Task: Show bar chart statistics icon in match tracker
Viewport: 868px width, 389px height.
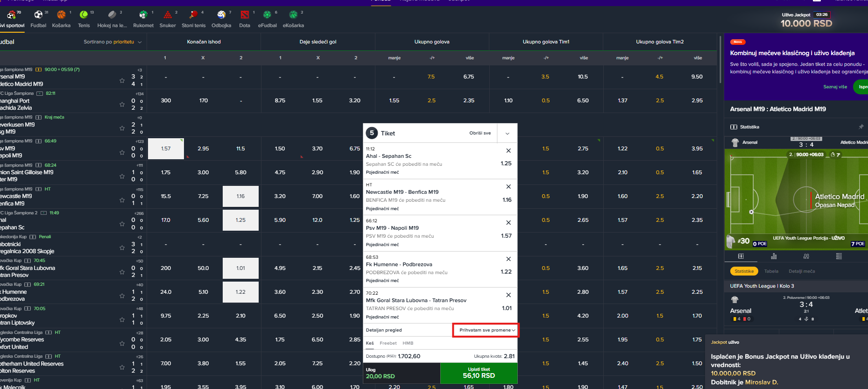Action: 774,256
